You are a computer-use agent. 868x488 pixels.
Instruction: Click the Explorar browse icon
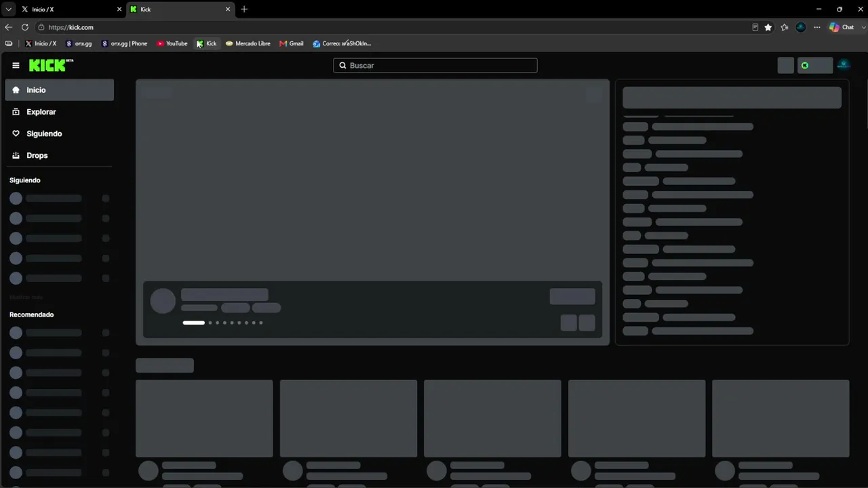pos(16,112)
